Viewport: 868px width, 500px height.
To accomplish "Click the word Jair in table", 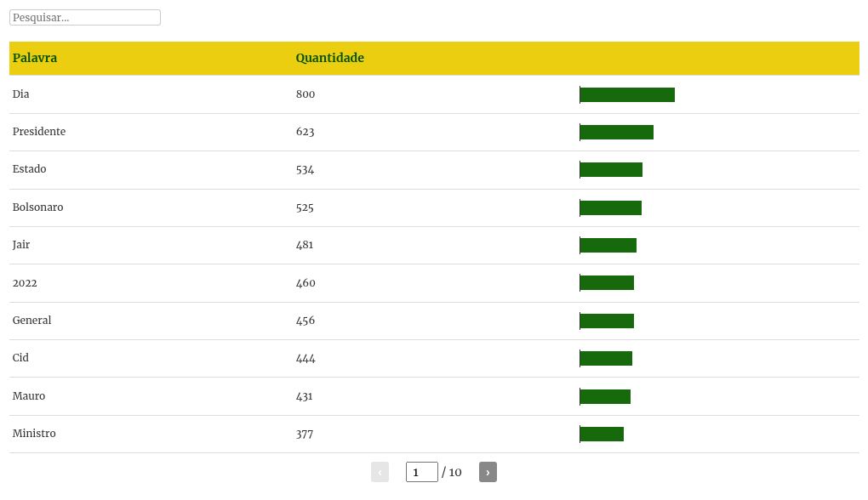I will click(21, 245).
